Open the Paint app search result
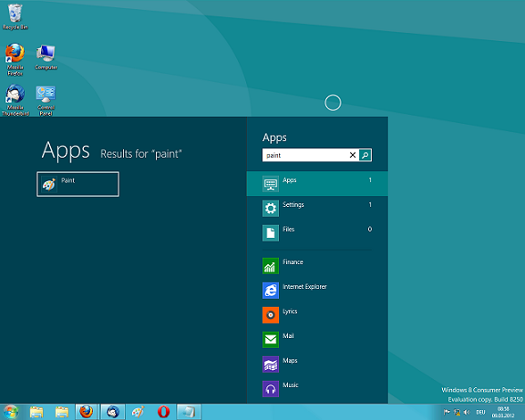The image size is (525, 420). coord(77,184)
